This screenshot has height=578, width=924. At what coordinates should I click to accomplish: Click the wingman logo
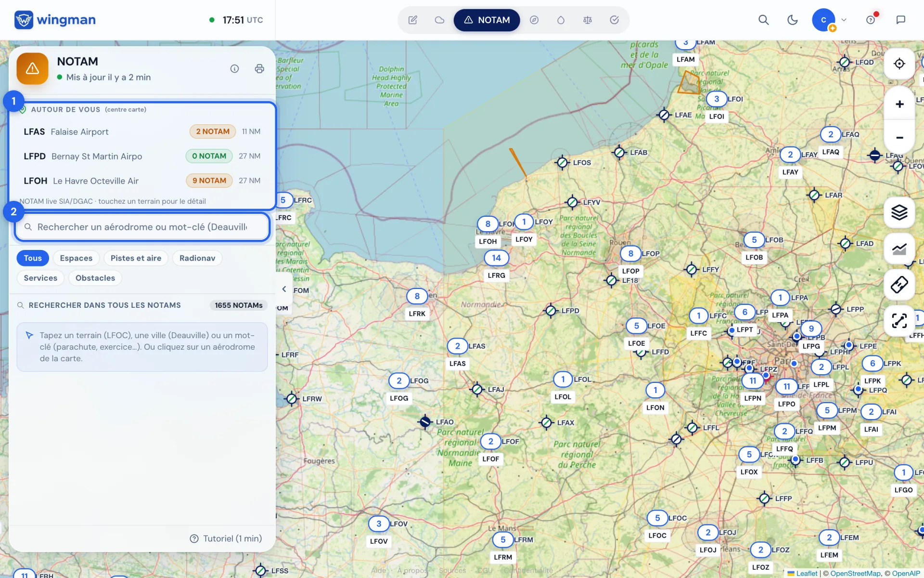pyautogui.click(x=55, y=20)
